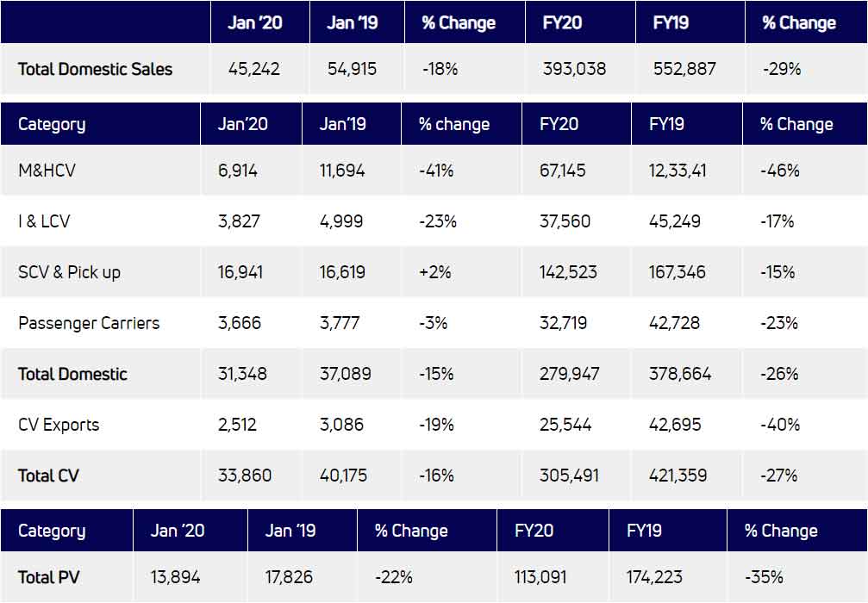
Task: Select M&HCV FY19 value 12,33,41
Action: click(x=678, y=171)
